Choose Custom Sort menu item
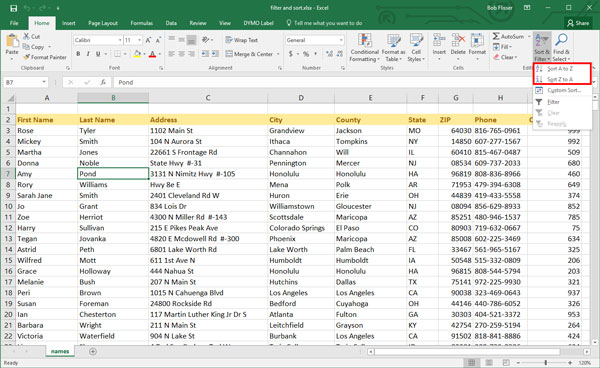600x368 pixels. click(x=562, y=90)
